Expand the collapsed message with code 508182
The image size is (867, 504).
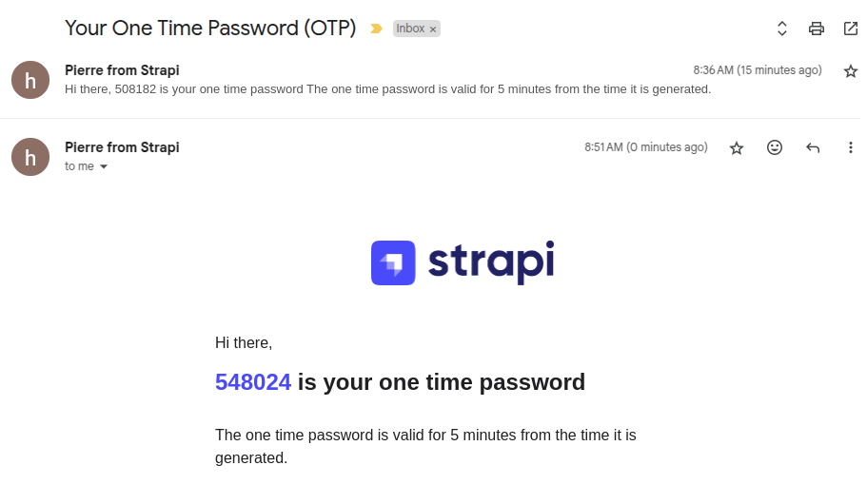coord(387,89)
